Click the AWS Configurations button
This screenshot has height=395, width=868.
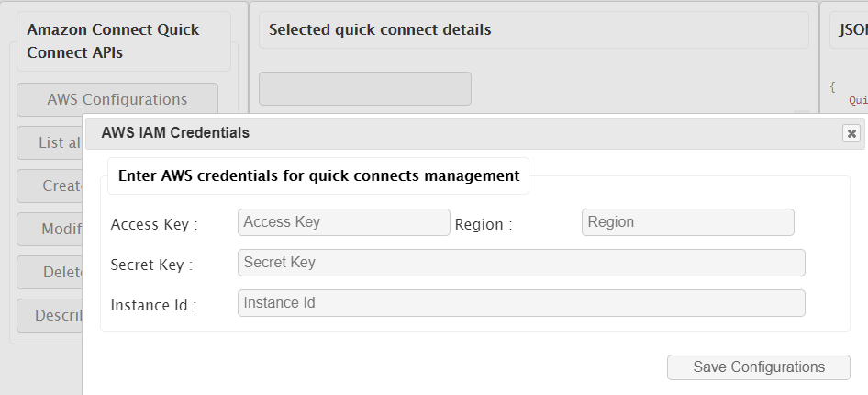point(117,99)
